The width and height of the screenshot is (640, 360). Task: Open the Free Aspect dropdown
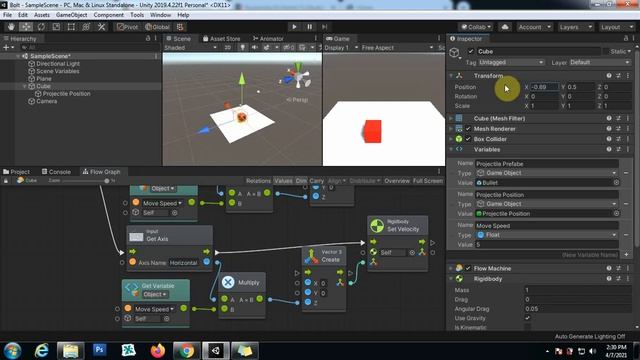(397, 47)
